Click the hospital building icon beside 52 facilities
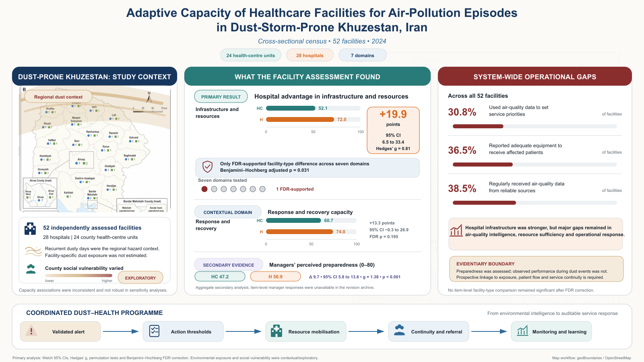 pyautogui.click(x=30, y=229)
